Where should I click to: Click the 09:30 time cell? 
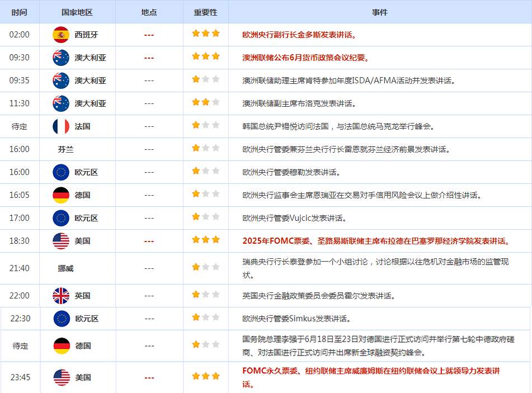pyautogui.click(x=20, y=58)
